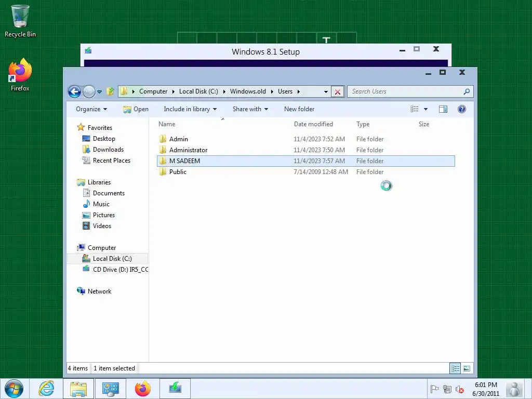
Task: Click the Libraries heading in the sidebar
Action: pos(99,182)
